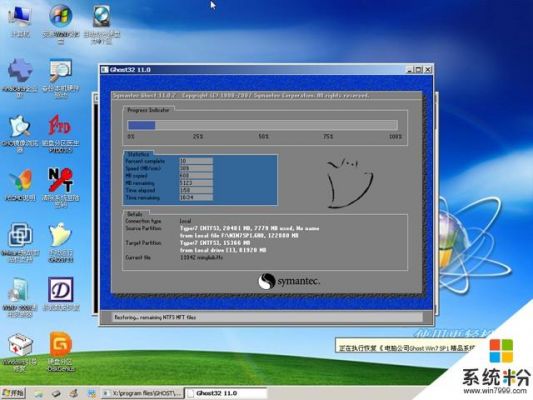Click the drive-shaped quick launch taskbar icon
Image resolution: width=533 pixels, height=400 pixels.
(56, 394)
